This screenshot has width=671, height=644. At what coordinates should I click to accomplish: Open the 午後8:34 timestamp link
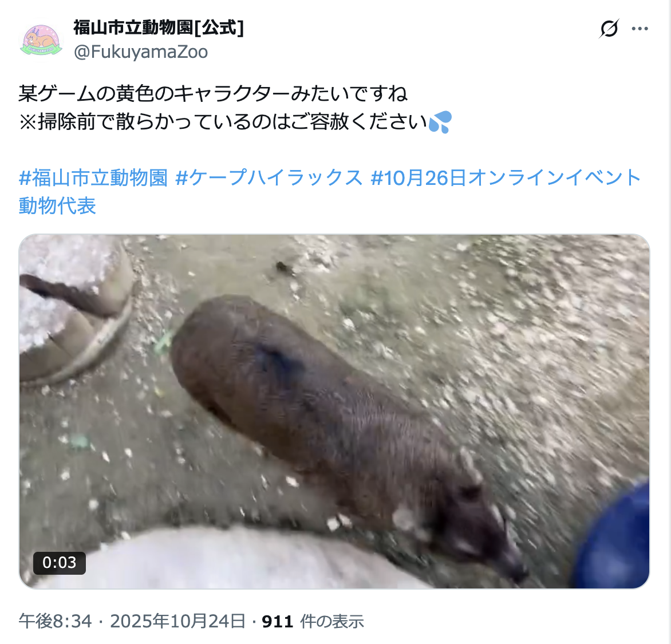(55, 621)
